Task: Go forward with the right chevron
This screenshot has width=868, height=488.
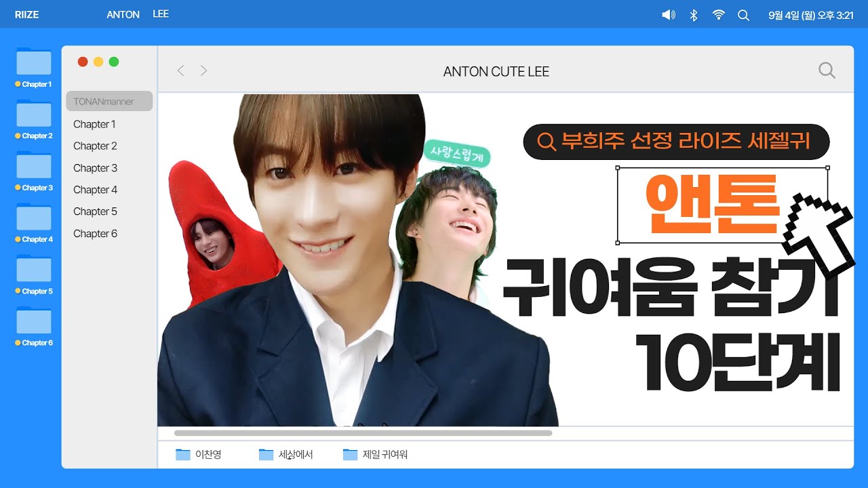Action: click(203, 70)
